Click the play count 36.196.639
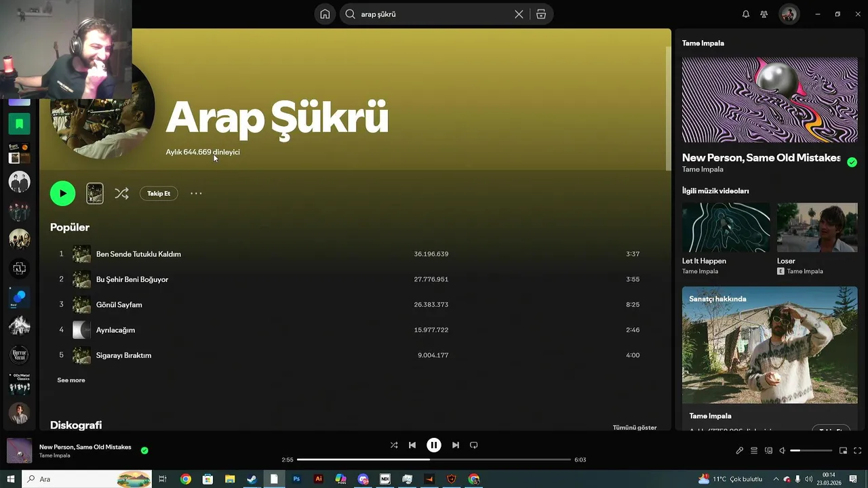 tap(431, 254)
